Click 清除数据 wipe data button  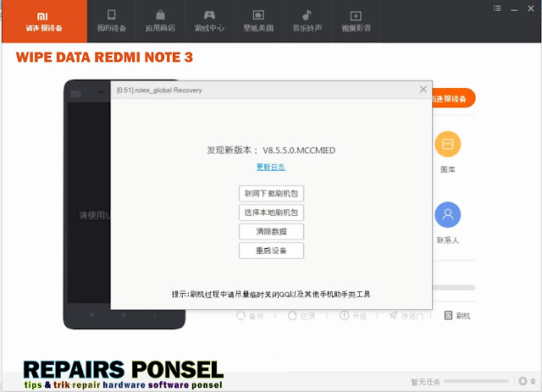pos(271,231)
